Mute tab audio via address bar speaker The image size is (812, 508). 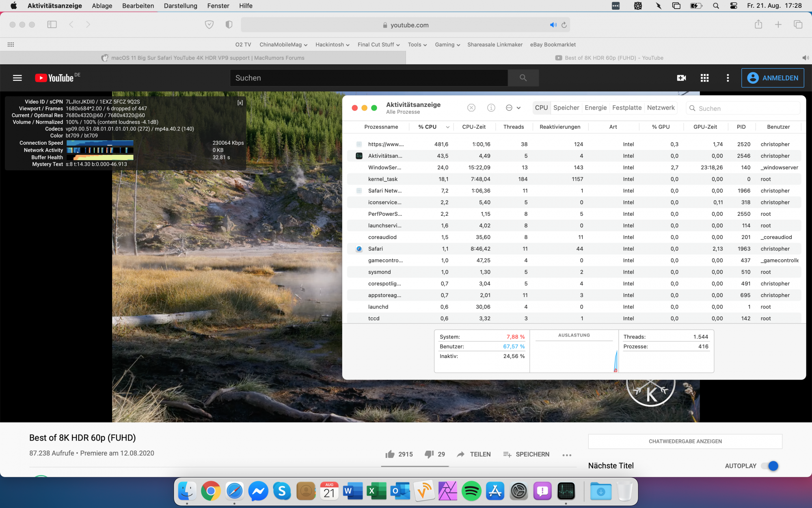[x=553, y=25]
